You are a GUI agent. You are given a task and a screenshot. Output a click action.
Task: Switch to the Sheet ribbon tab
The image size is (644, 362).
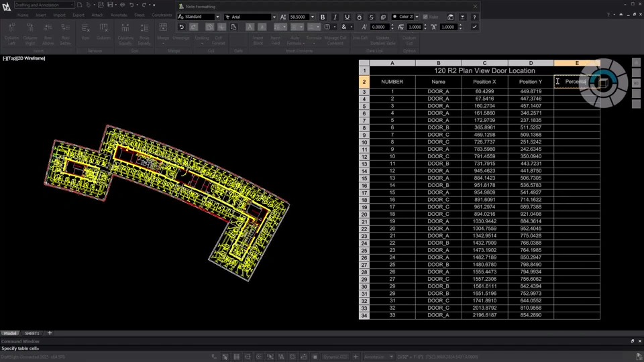(140, 15)
